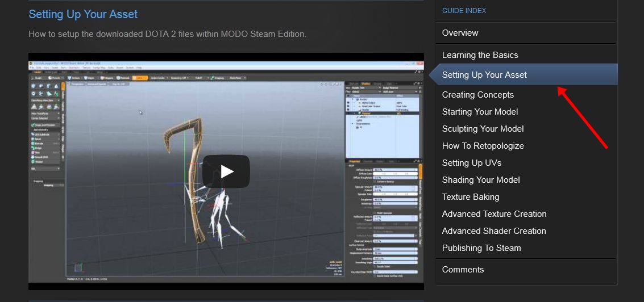Screen dimensions: 644x302
Task: Open the Comments section link
Action: click(x=463, y=270)
